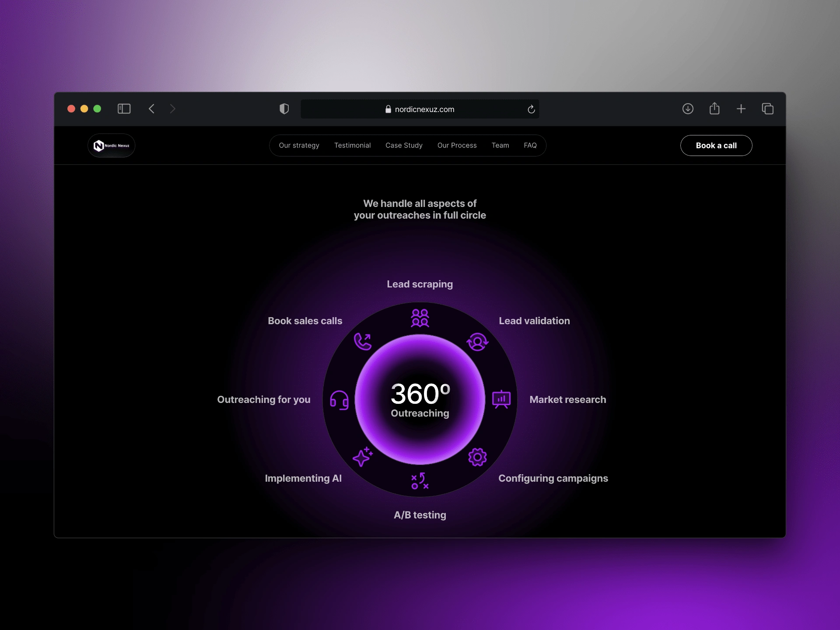The image size is (840, 630).
Task: Click the Configuring campaigns gear icon
Action: [477, 457]
